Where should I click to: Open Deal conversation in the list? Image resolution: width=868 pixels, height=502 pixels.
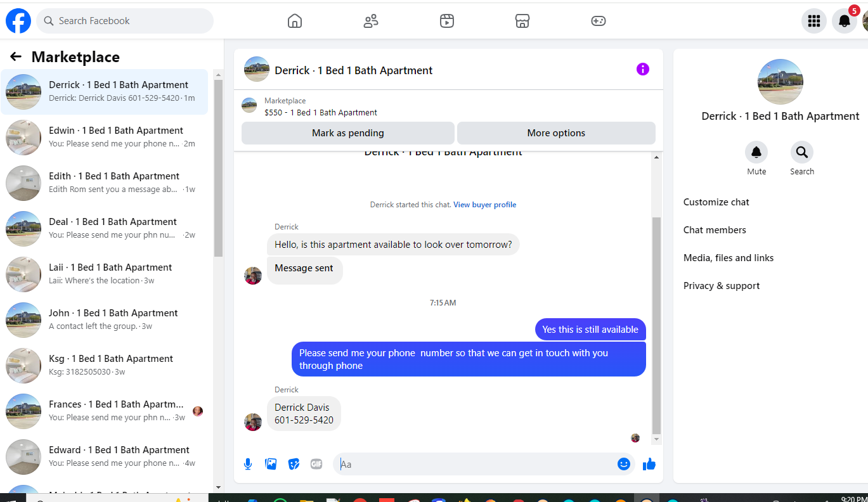coord(105,229)
